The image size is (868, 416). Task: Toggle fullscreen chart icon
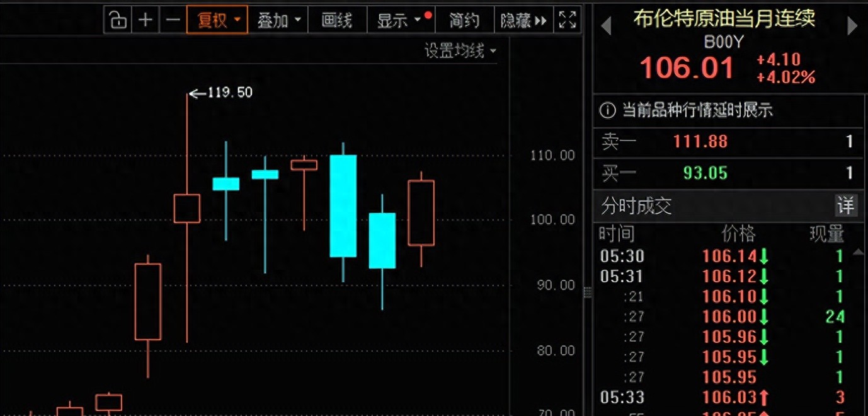[568, 20]
